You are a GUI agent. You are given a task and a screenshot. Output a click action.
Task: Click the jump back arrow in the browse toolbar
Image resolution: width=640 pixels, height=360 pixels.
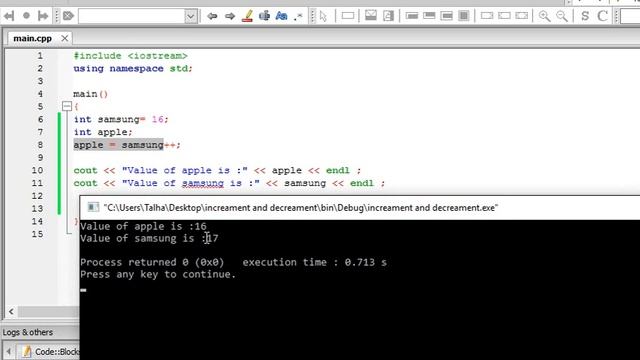pyautogui.click(x=9, y=16)
